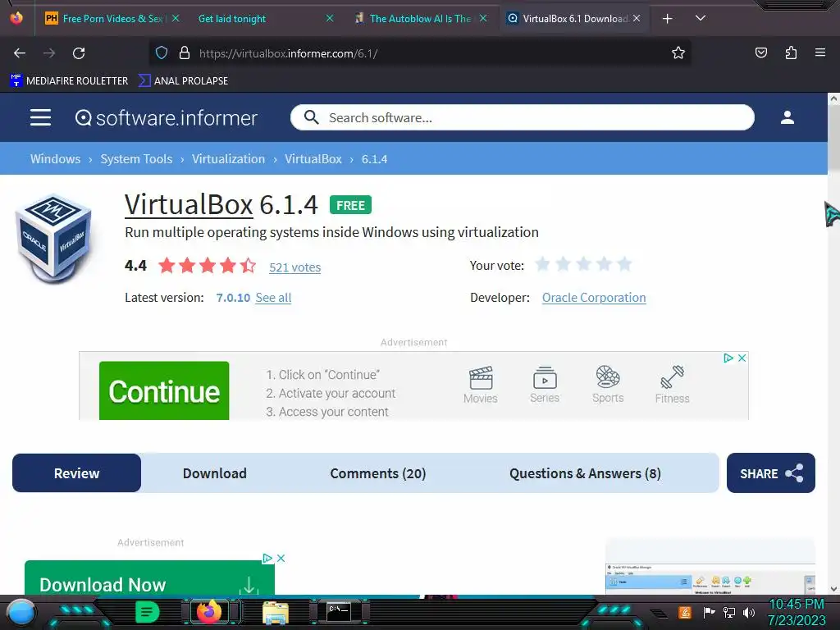Go to the VirtualBox breadcrumb
840x630 pixels.
point(313,159)
